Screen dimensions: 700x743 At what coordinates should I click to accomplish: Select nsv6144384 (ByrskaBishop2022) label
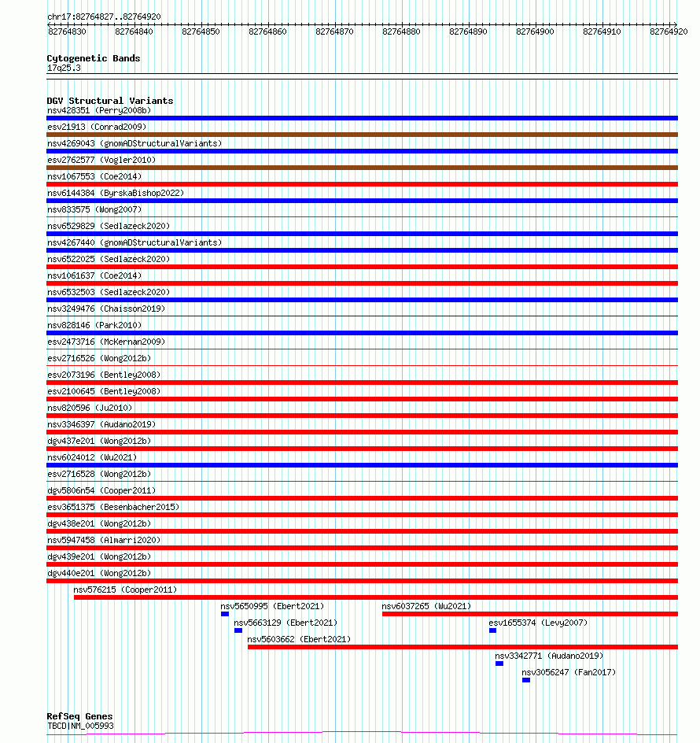[116, 194]
